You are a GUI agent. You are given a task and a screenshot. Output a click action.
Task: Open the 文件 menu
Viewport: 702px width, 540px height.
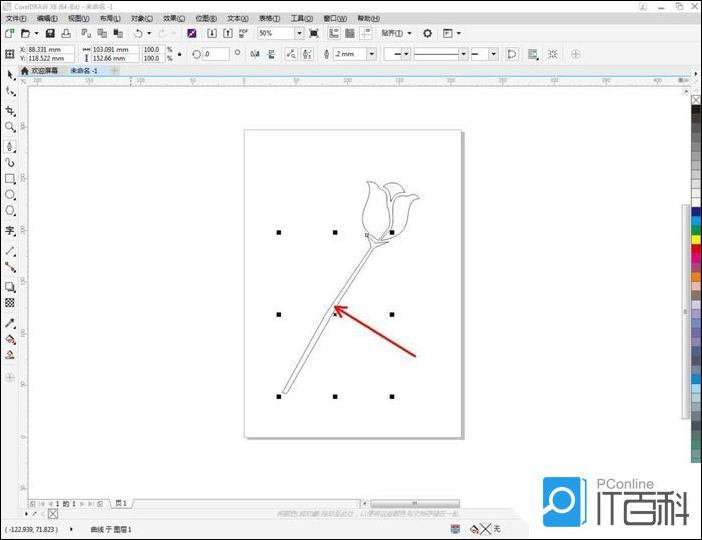pyautogui.click(x=16, y=18)
